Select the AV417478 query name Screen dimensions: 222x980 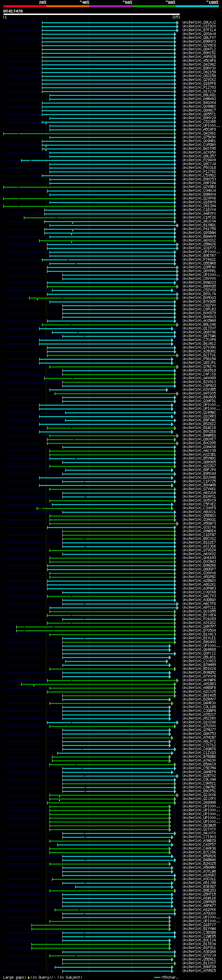pos(13,11)
